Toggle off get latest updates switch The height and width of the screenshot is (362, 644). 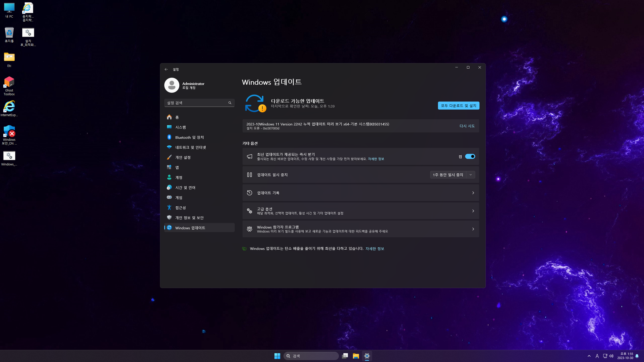pos(470,156)
